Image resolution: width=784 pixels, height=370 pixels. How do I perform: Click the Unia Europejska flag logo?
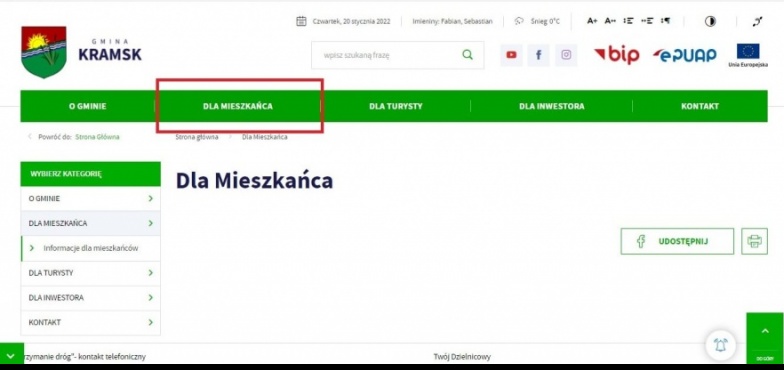[748, 55]
